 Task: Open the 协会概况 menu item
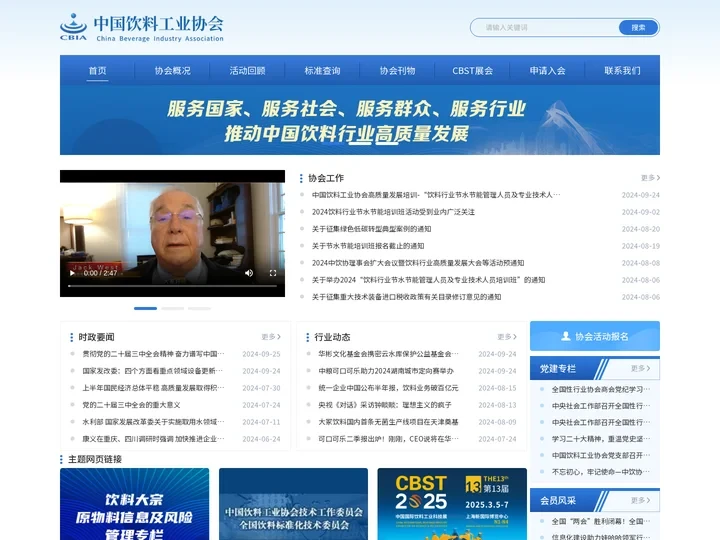(x=172, y=71)
